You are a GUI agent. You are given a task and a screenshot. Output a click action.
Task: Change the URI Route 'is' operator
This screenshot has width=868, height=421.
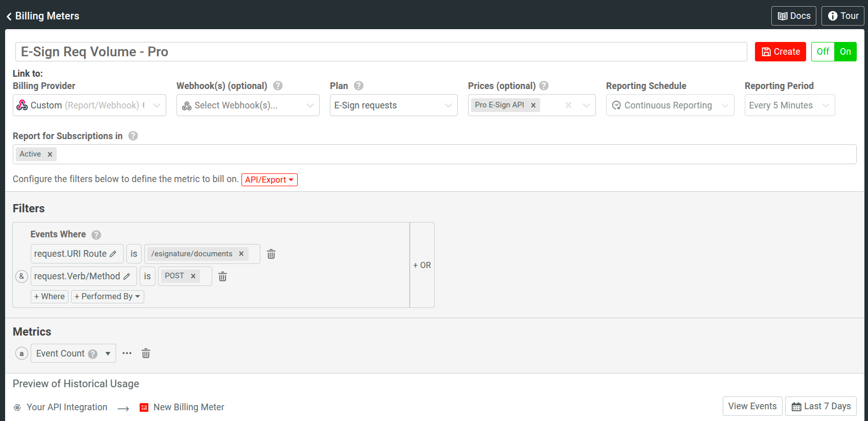(134, 254)
